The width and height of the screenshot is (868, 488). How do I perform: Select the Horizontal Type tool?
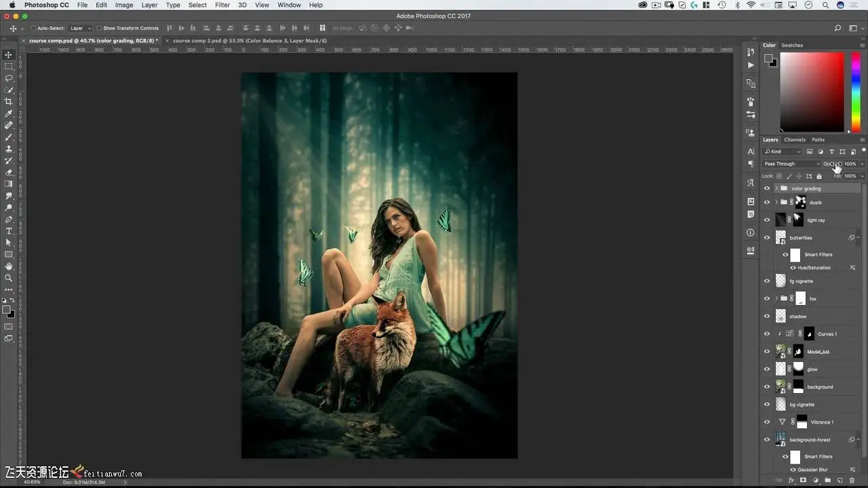pos(9,231)
